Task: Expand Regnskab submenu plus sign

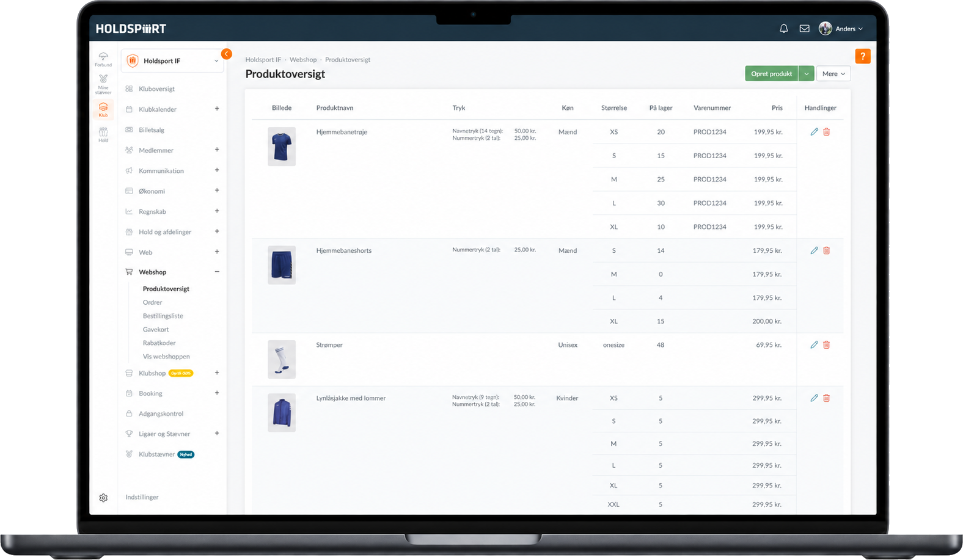Action: click(217, 211)
